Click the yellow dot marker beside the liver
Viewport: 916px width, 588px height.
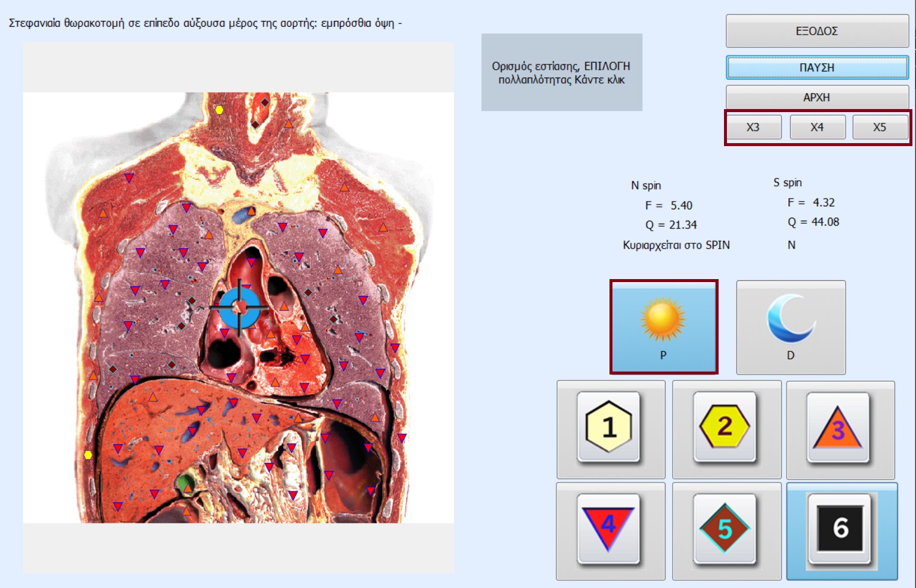point(88,455)
